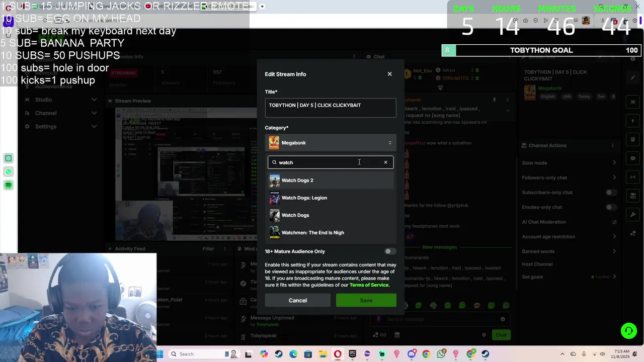
Task: Open the Megabonk category dropdown
Action: pos(331,143)
